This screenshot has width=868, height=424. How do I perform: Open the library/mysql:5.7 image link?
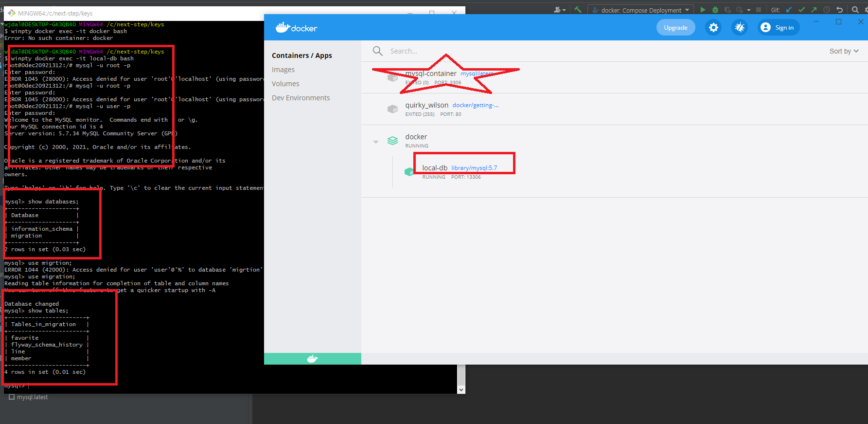click(474, 168)
